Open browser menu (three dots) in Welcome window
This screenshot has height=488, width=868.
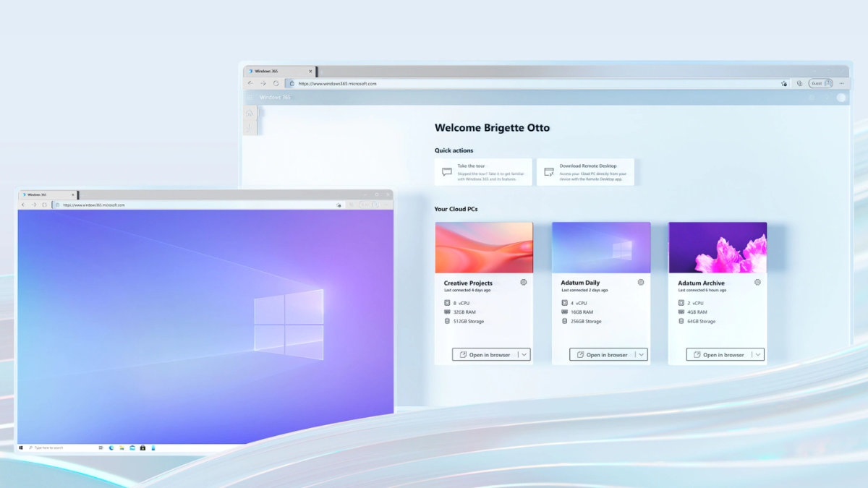click(841, 83)
